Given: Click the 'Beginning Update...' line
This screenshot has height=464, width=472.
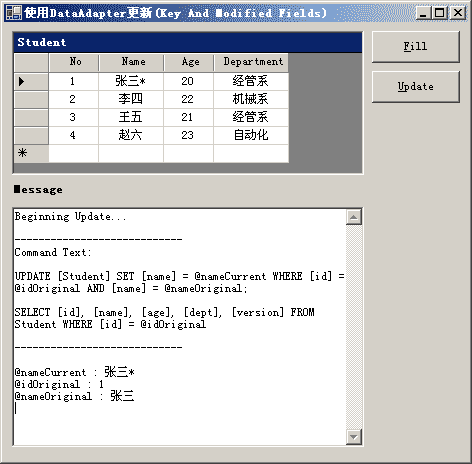Looking at the screenshot, I should pyautogui.click(x=70, y=217).
